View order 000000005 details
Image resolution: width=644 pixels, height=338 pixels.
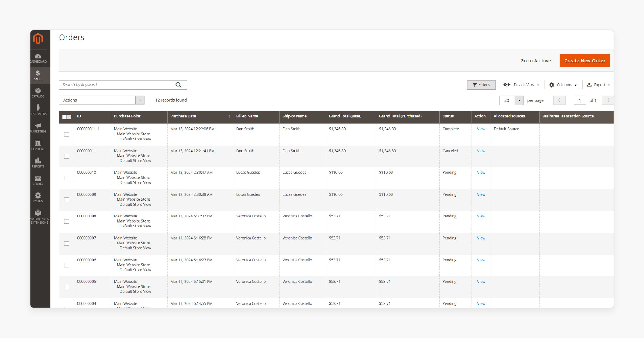pyautogui.click(x=481, y=281)
